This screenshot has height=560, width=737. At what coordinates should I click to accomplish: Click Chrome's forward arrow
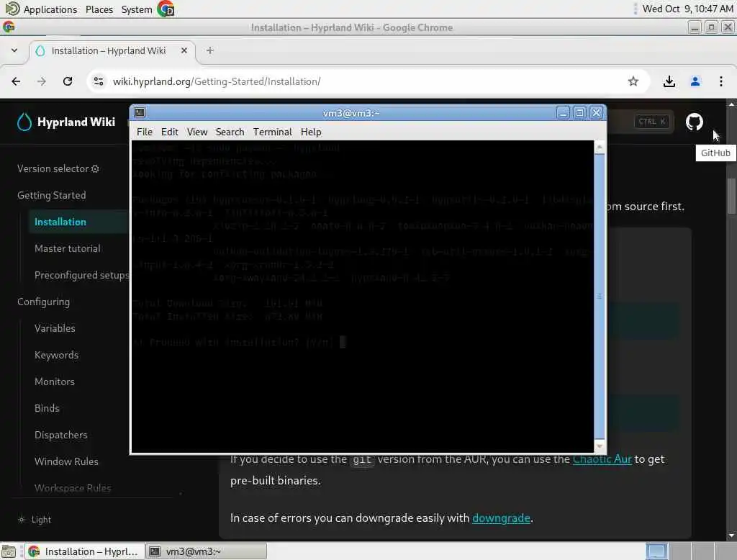[x=41, y=81]
